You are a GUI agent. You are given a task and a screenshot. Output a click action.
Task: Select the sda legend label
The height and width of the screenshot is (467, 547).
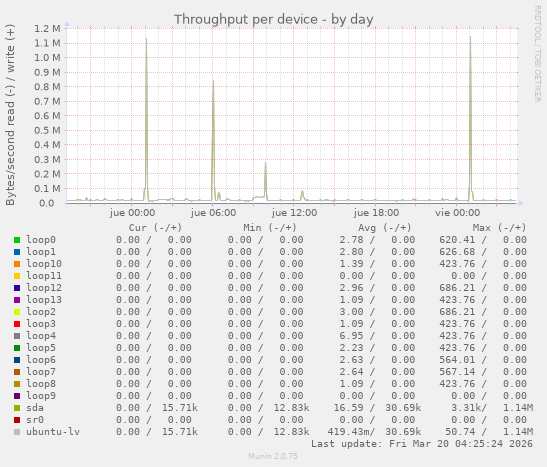point(35,408)
